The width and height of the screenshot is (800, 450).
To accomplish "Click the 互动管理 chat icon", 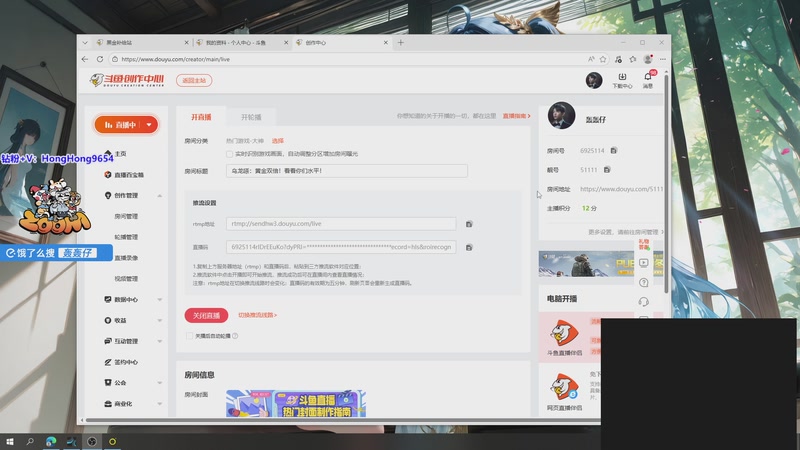I will (x=108, y=341).
